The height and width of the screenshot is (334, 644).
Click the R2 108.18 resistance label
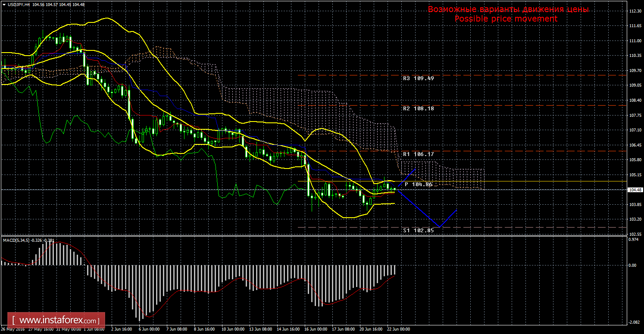click(418, 109)
